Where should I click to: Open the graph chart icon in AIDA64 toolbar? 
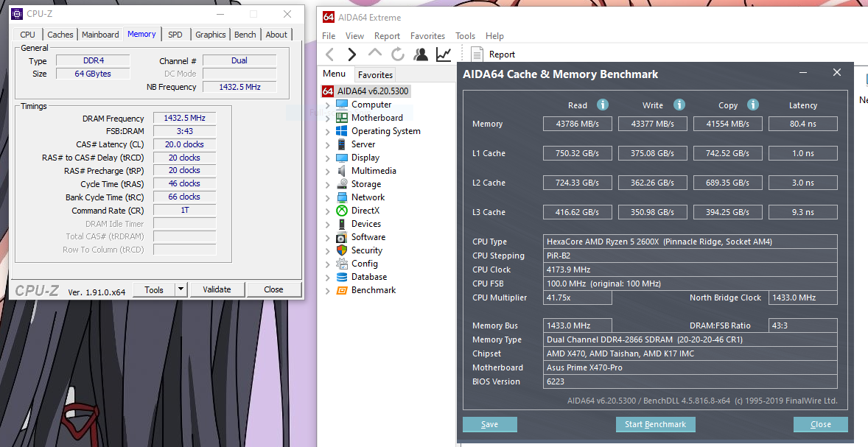444,54
